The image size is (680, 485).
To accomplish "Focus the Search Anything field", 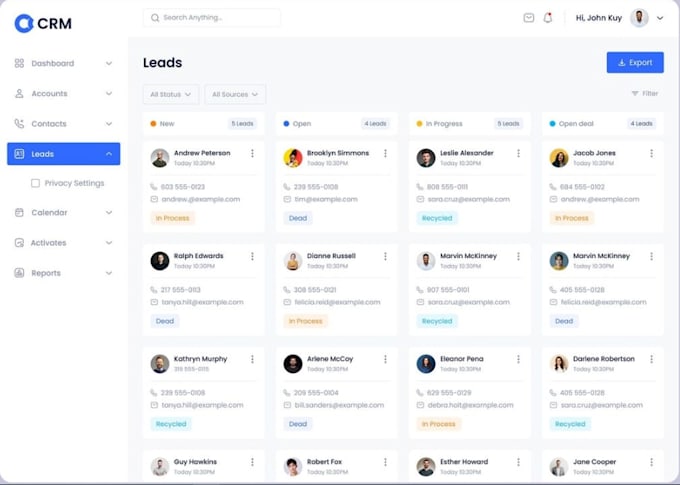I will click(212, 18).
